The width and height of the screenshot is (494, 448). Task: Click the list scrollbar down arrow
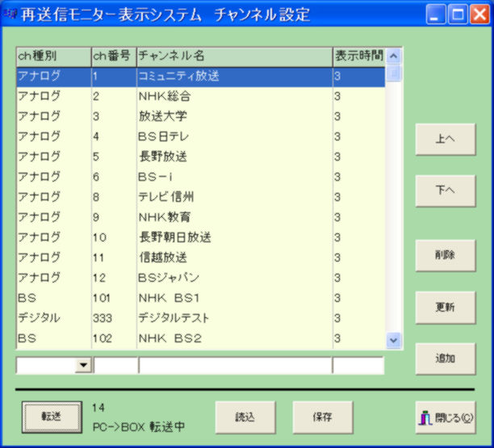pos(393,341)
